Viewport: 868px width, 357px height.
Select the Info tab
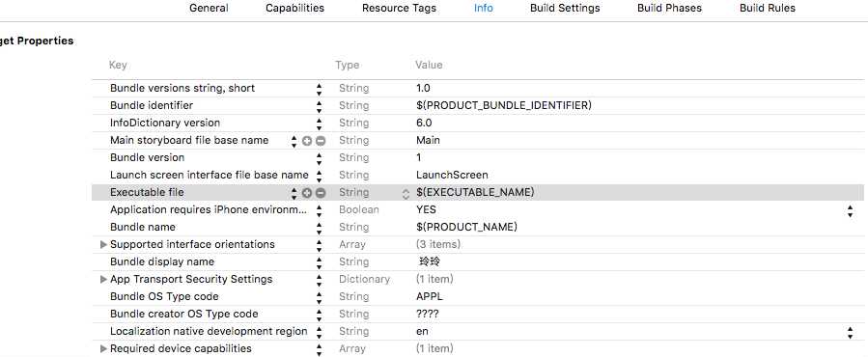coord(484,9)
